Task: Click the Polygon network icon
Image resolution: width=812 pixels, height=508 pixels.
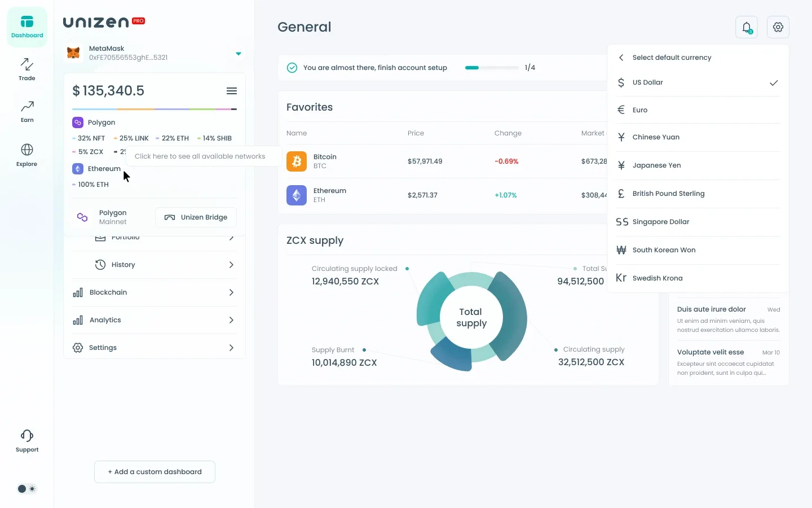Action: tap(78, 122)
